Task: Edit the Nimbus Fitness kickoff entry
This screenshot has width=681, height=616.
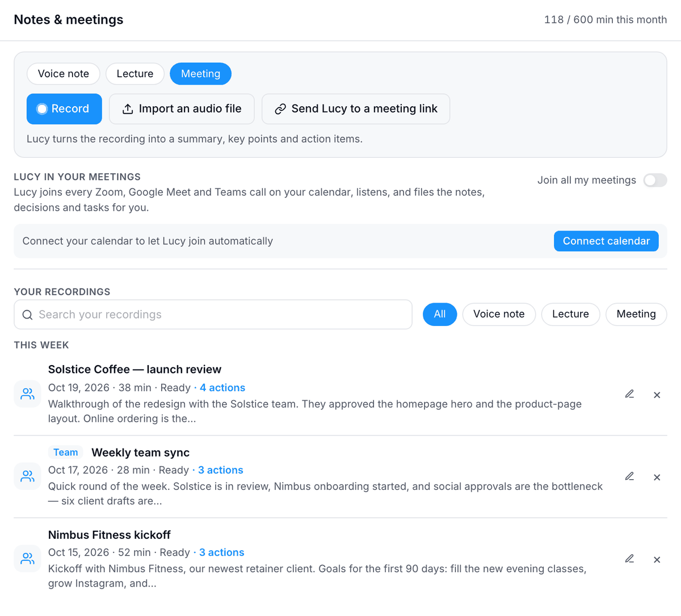Action: coord(629,559)
